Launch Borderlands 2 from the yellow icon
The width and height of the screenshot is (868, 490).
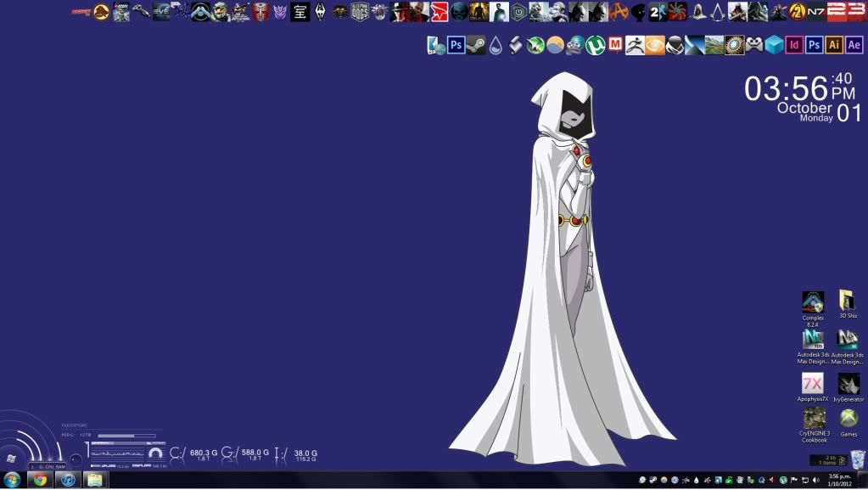797,12
